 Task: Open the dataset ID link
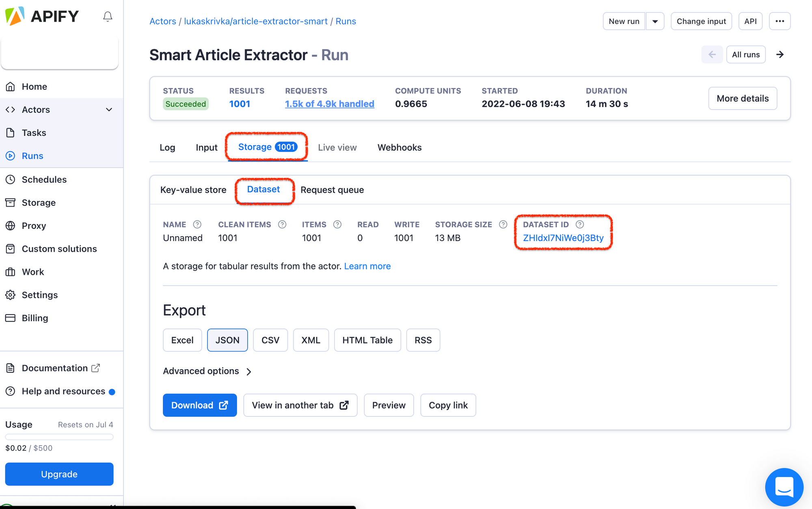click(x=563, y=238)
